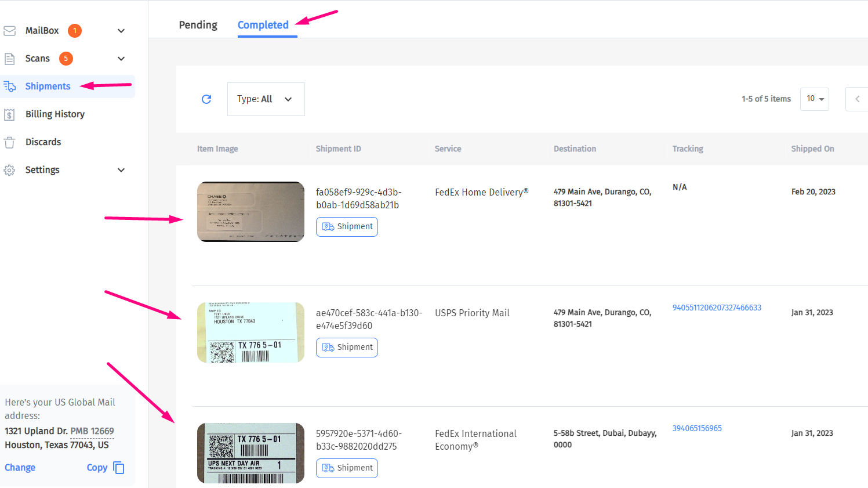Screen dimensions: 868x488
Task: Click the Billing History dollar icon
Action: click(9, 114)
